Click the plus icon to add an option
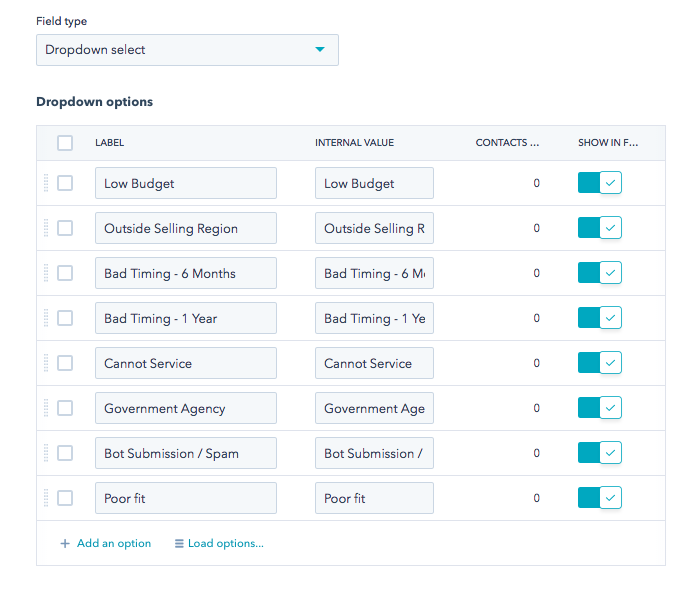 (x=65, y=544)
